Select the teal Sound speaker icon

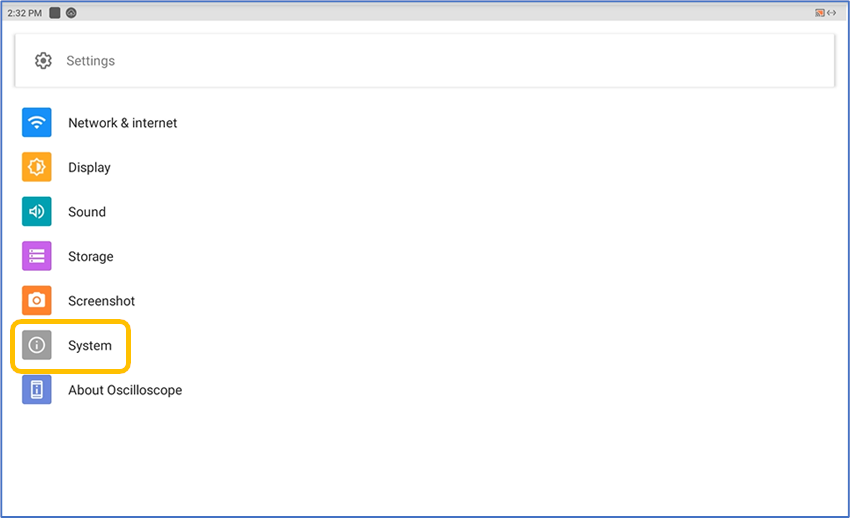tap(36, 211)
